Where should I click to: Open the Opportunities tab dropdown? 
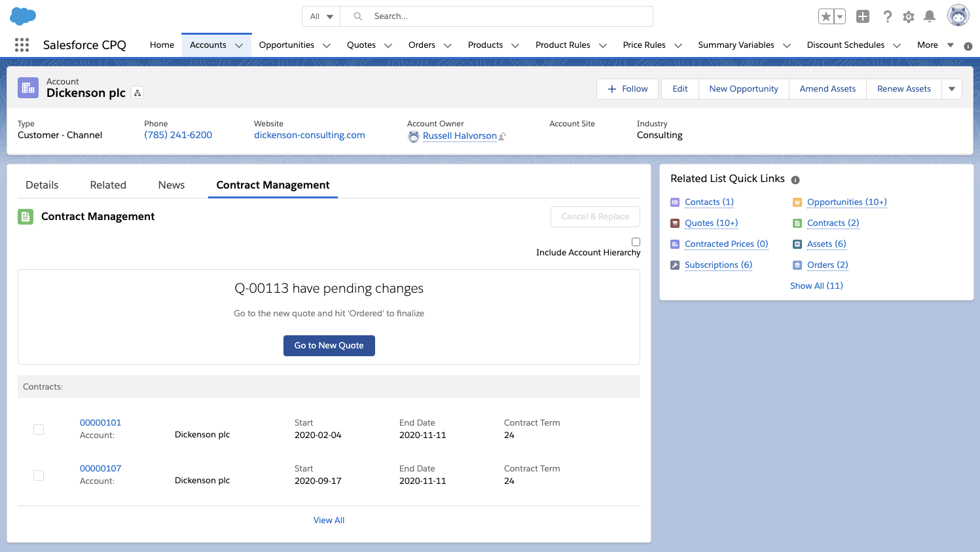[x=326, y=45]
